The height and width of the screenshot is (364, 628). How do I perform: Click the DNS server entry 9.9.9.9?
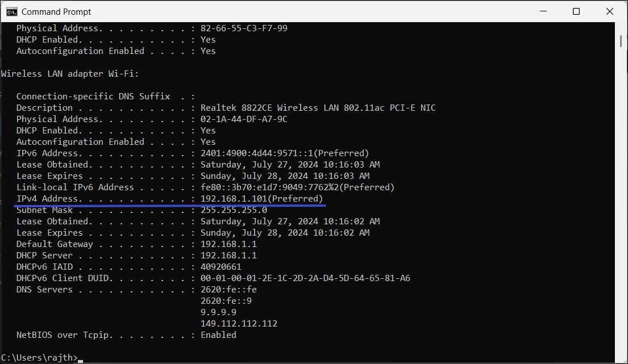tap(218, 312)
